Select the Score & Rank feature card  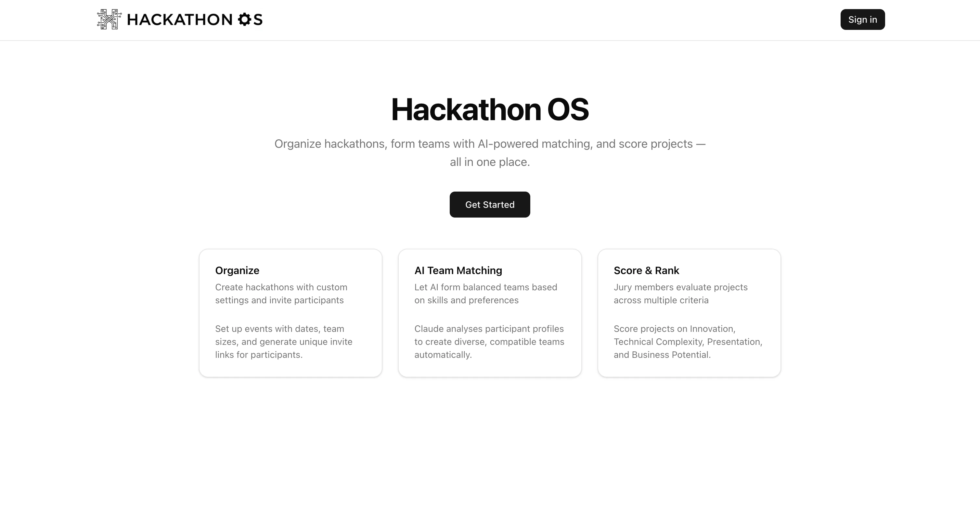690,312
